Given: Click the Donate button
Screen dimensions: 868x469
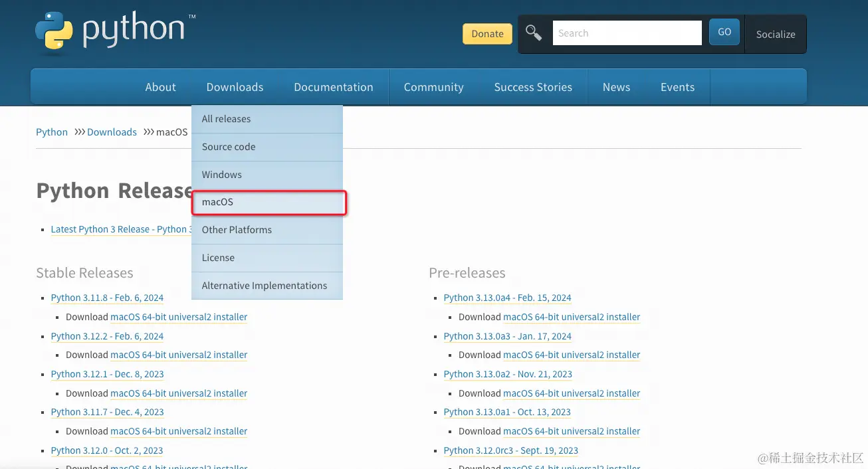Looking at the screenshot, I should 487,34.
